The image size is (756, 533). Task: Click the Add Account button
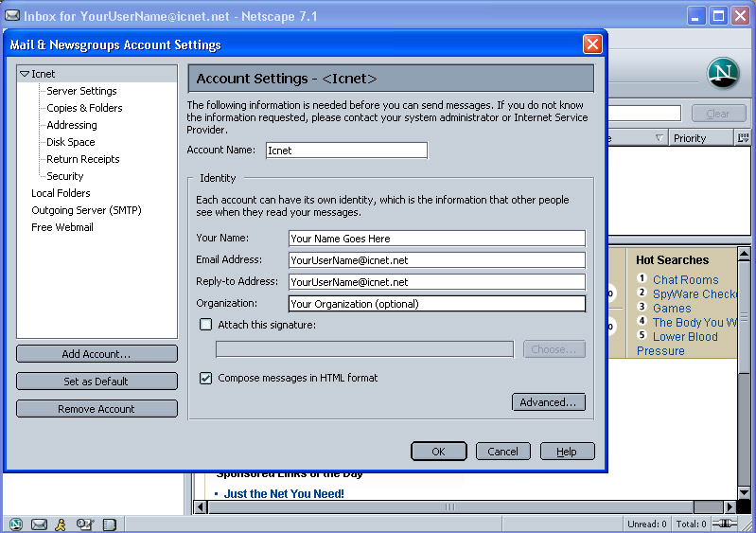pyautogui.click(x=97, y=353)
